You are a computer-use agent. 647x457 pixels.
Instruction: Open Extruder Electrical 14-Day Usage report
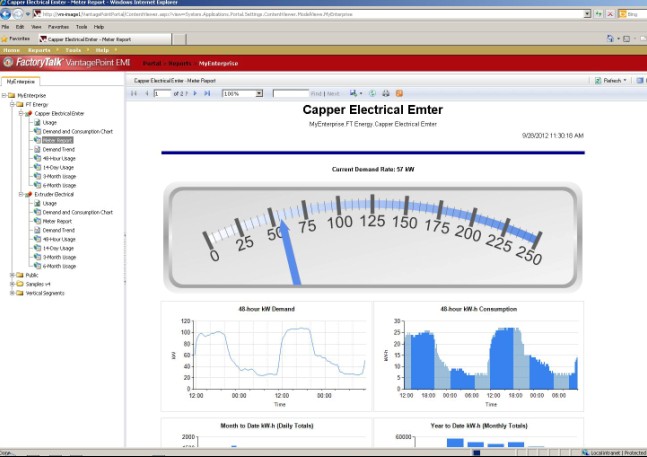pos(58,248)
